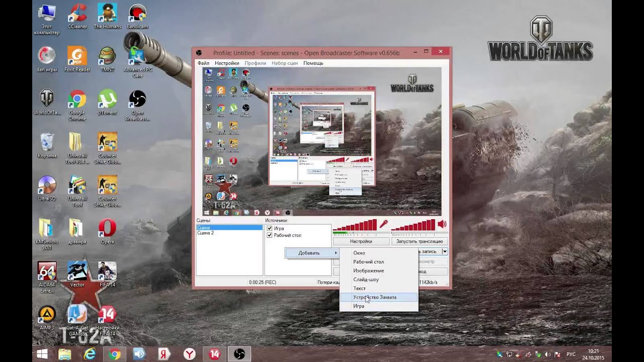Switch input language РУС in tray
Viewport: 644px width, 362px height.
click(x=571, y=354)
